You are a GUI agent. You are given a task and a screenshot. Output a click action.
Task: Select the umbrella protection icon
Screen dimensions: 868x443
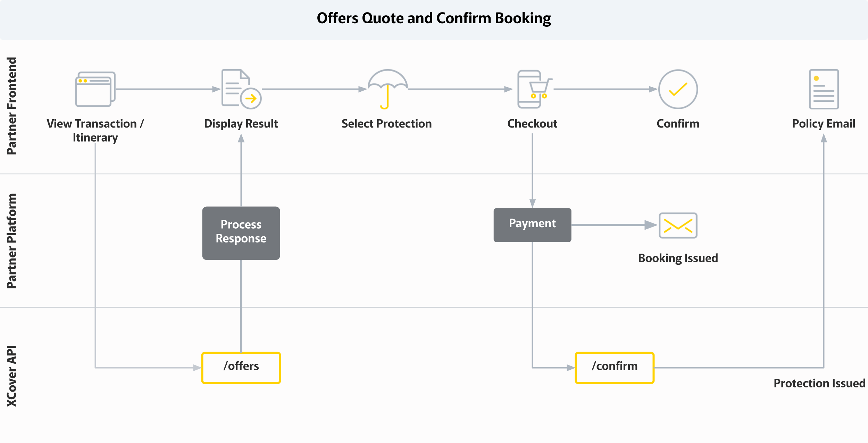point(387,89)
